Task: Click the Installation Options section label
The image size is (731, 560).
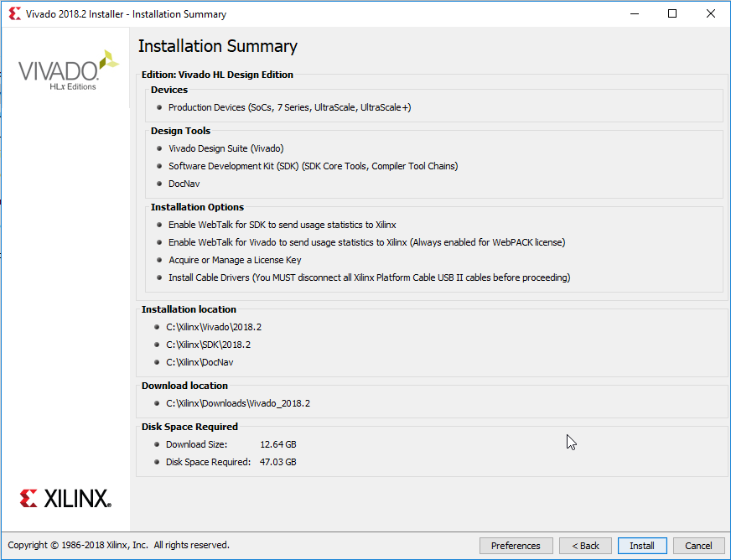Action: (x=197, y=208)
